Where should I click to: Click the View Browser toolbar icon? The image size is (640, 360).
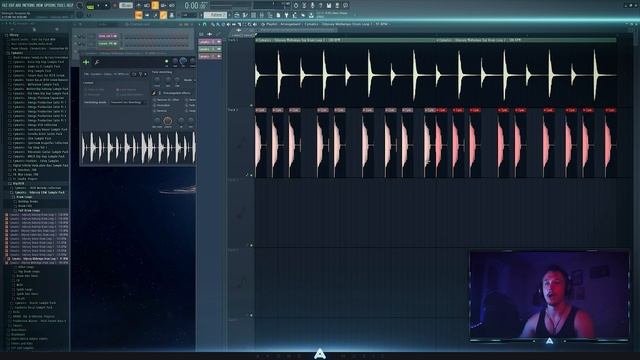point(270,15)
